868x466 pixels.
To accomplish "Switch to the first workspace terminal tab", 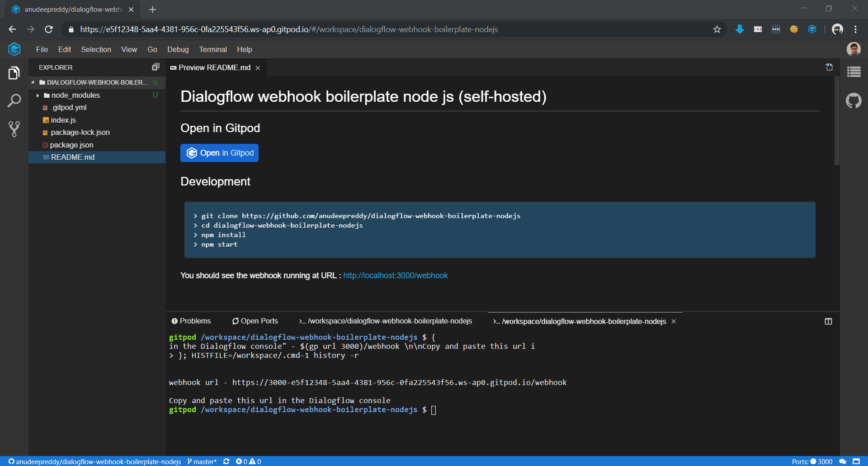I will [385, 321].
